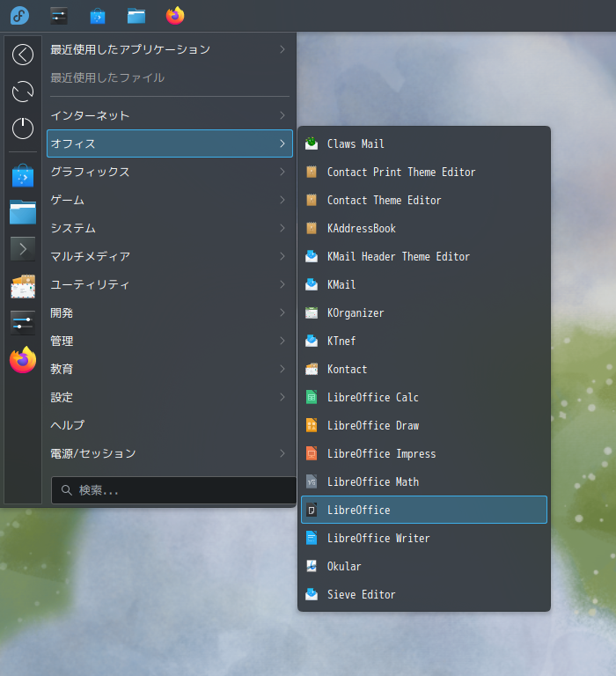The image size is (616, 676).
Task: Expand ゲーム submenu arrow
Action: (282, 200)
